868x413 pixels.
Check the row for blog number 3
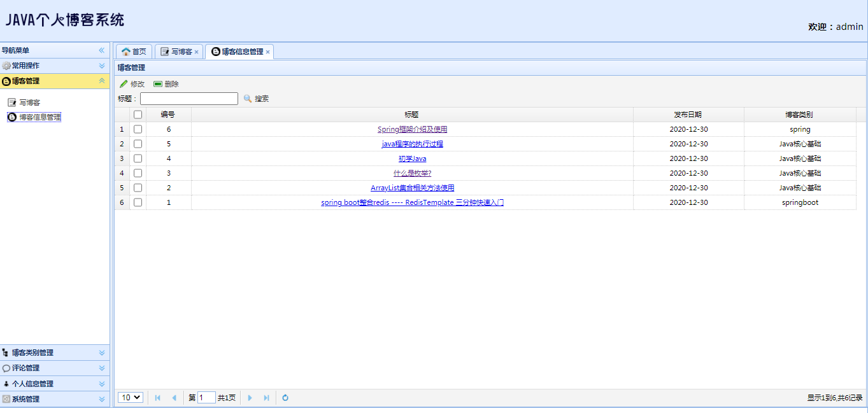pos(138,173)
